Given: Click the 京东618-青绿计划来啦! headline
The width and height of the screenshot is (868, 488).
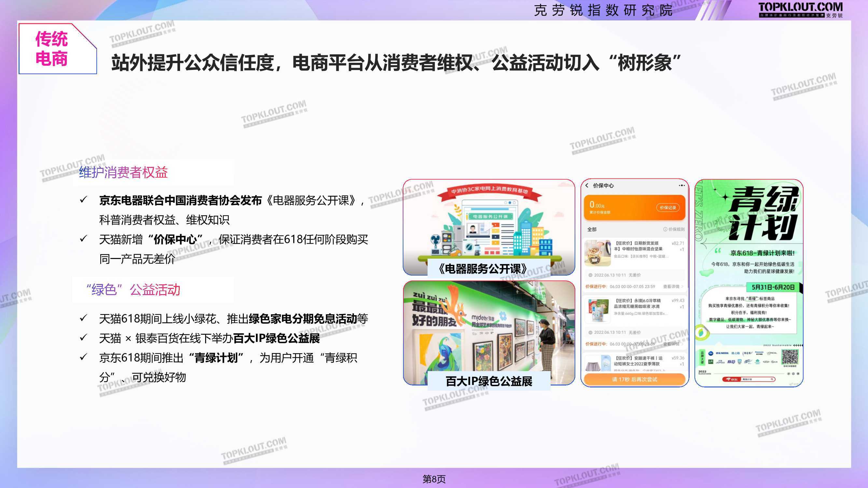Looking at the screenshot, I should click(762, 253).
